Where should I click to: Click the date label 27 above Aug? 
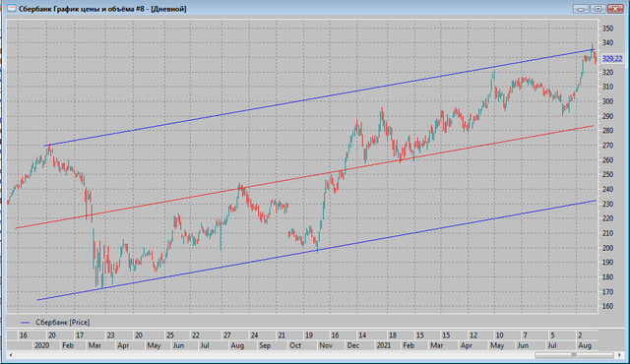(x=227, y=335)
